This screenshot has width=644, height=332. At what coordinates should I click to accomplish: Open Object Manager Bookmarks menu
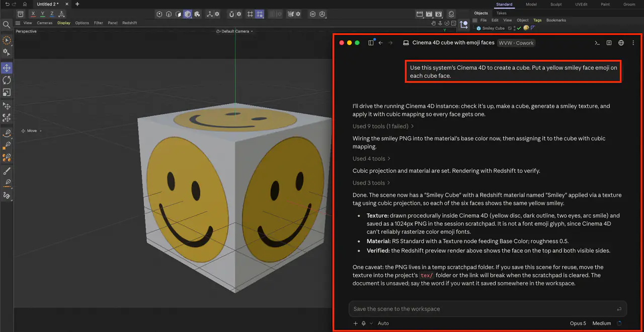[x=556, y=20]
